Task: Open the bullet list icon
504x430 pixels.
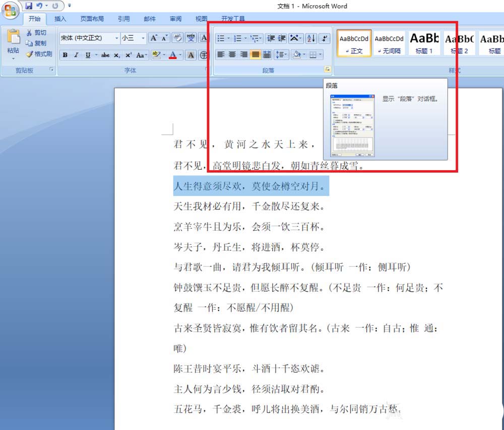Action: (x=220, y=38)
